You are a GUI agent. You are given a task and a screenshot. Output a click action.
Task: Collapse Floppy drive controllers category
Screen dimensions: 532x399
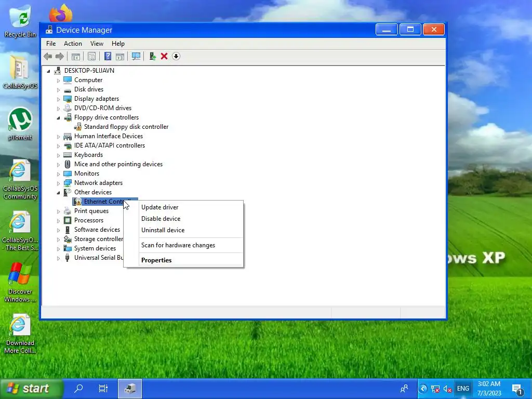click(58, 118)
